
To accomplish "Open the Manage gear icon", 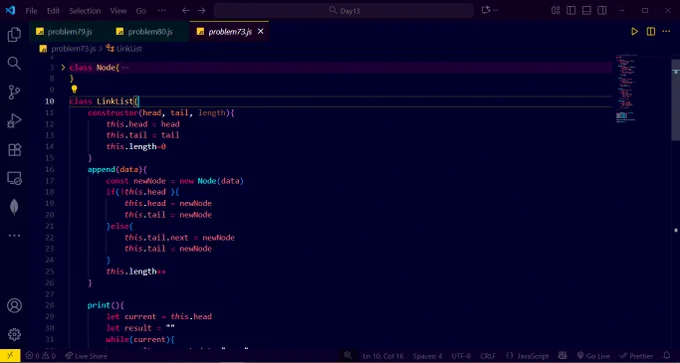I will [14, 334].
